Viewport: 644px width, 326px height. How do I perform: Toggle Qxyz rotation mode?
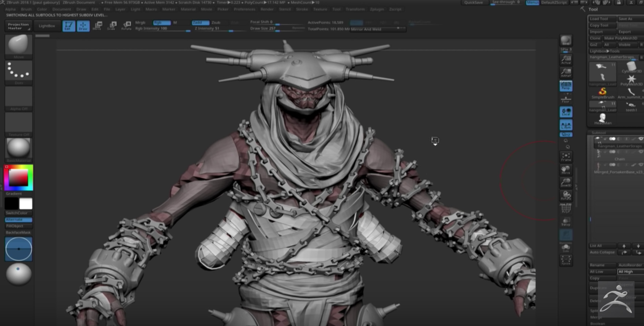[x=566, y=135]
